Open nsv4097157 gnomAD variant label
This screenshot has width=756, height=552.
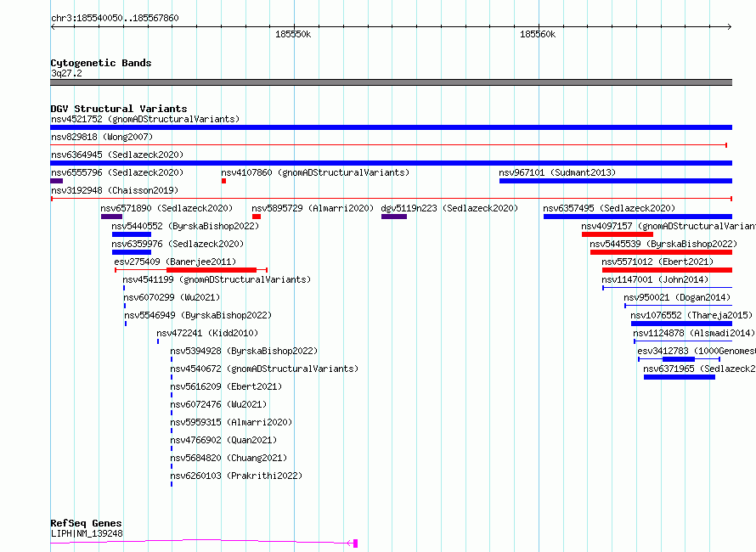coord(669,226)
